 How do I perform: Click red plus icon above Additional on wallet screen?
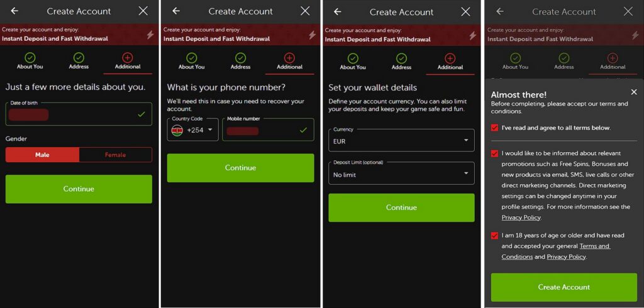click(450, 57)
